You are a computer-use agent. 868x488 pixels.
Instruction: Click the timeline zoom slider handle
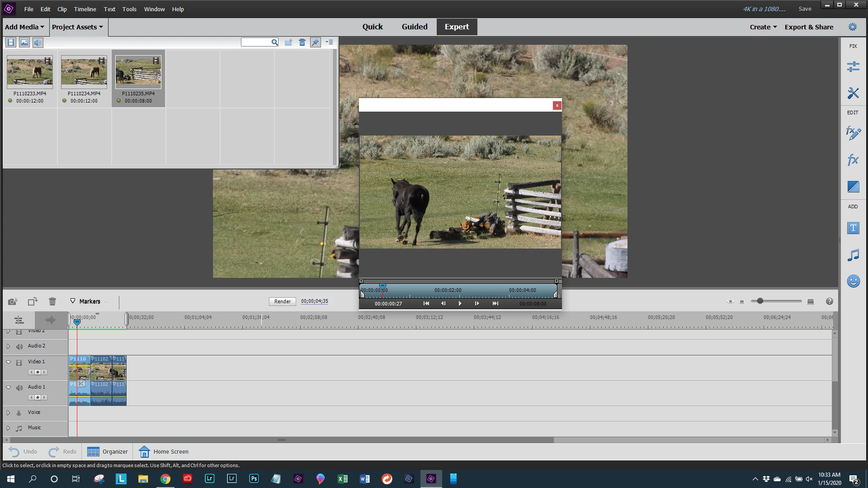pos(760,301)
